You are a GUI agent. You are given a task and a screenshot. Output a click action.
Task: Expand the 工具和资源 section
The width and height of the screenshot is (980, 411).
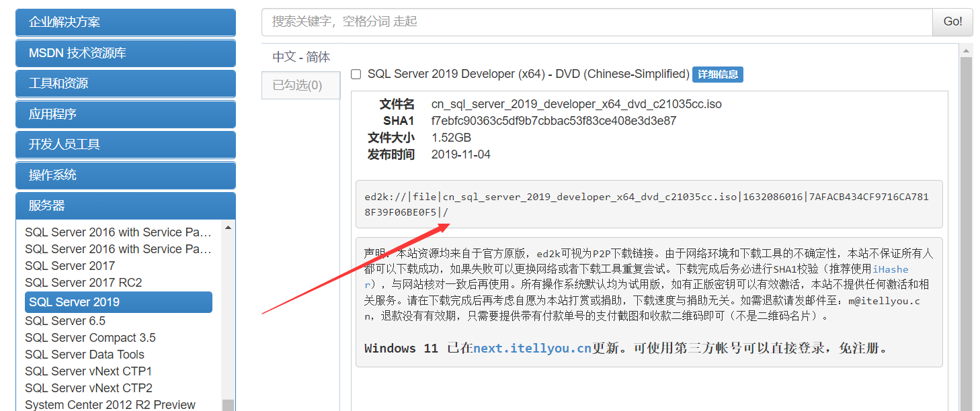click(x=126, y=83)
